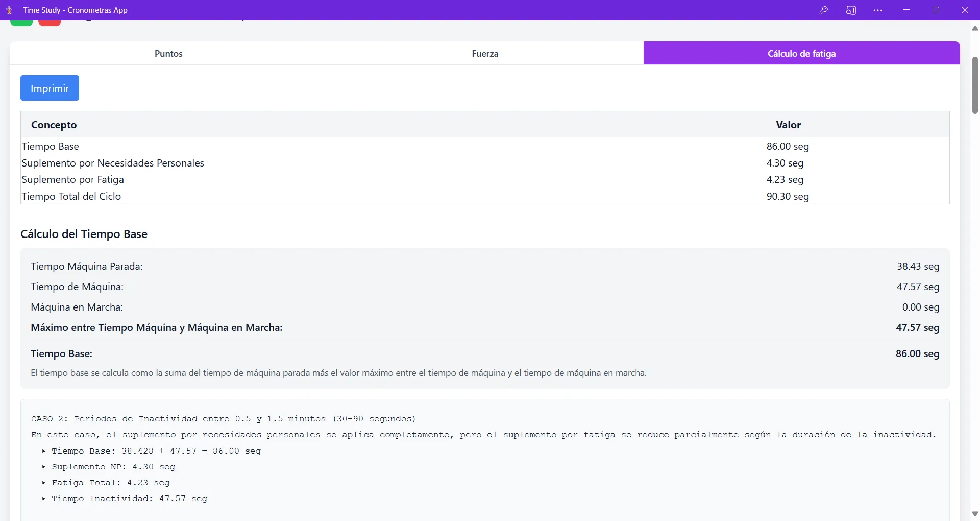Click the CASO 2 Periodos de Inactividad line

click(224, 419)
